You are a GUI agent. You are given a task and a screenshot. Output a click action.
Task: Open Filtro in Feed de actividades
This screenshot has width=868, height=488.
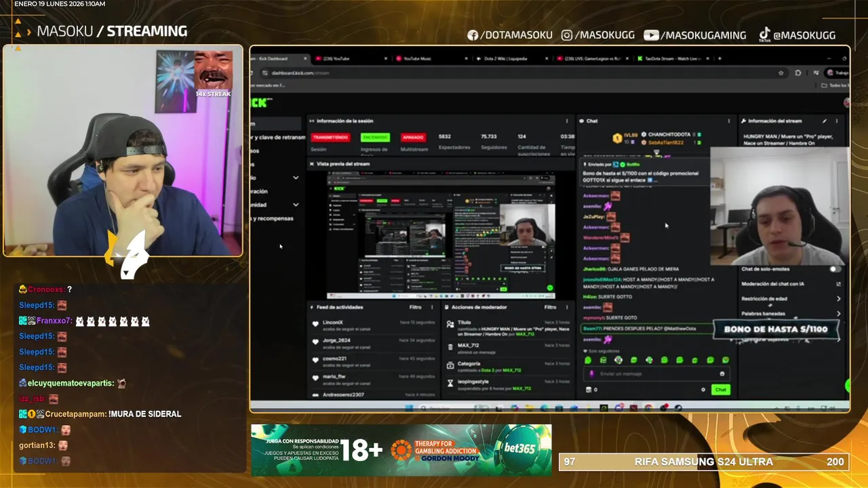pyautogui.click(x=415, y=307)
